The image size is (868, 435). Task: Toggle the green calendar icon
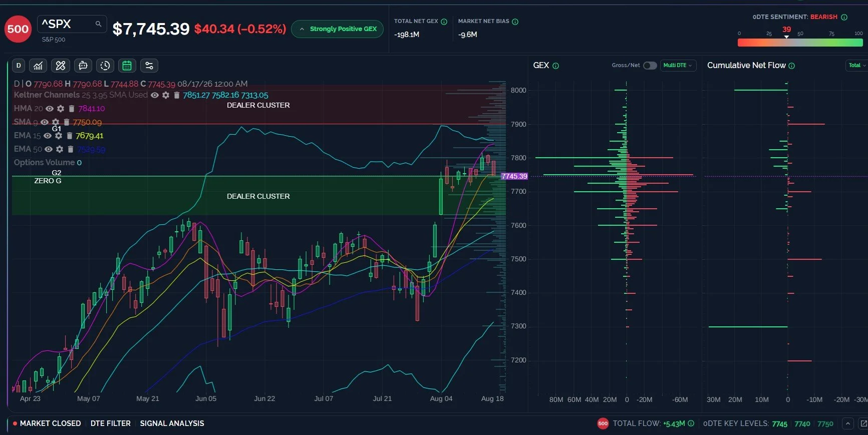127,66
